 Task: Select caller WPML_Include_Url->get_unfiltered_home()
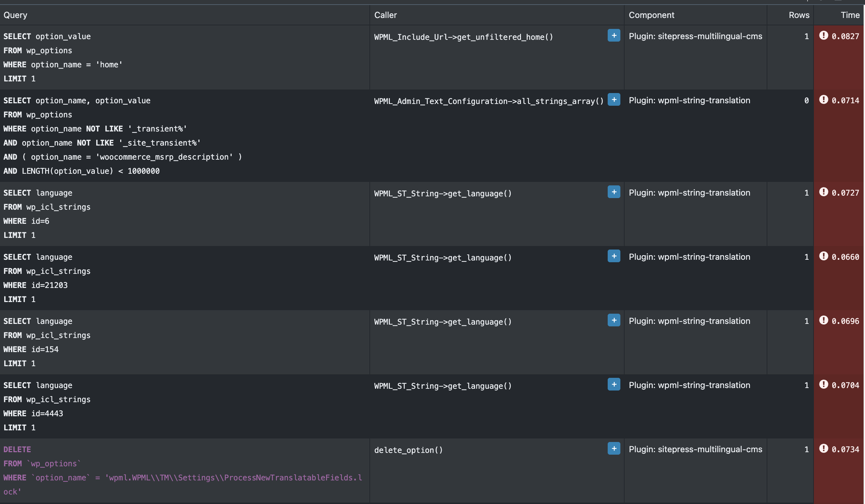[464, 37]
